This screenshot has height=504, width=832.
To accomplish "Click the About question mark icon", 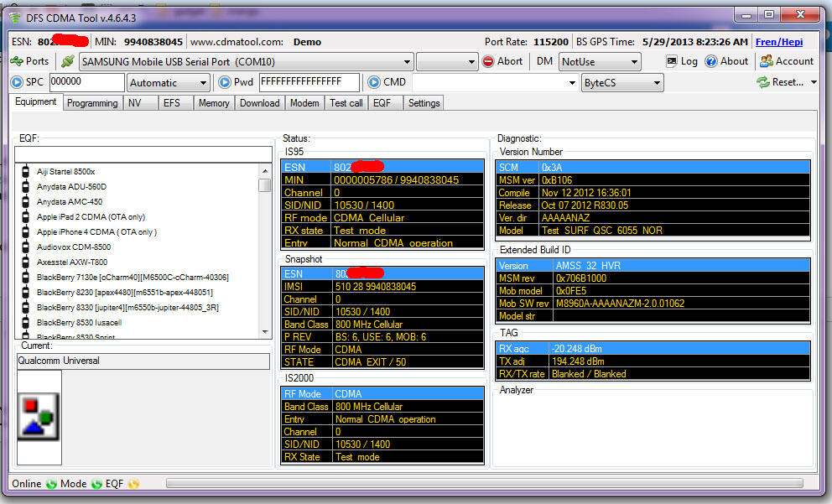I will click(713, 60).
